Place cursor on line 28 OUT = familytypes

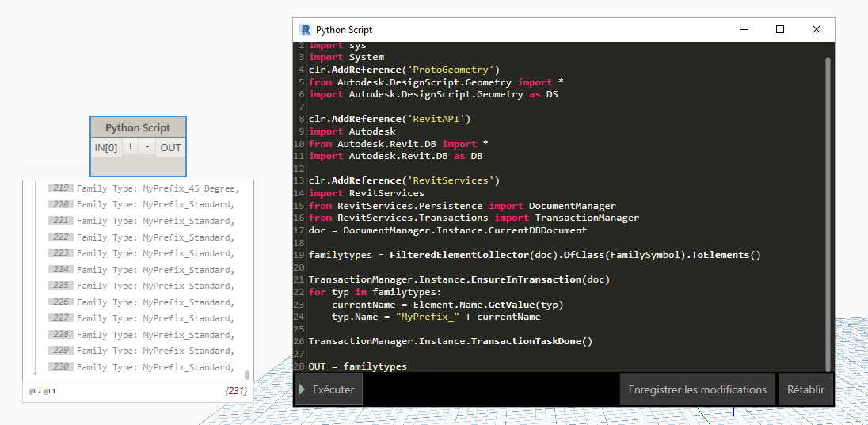(x=358, y=366)
